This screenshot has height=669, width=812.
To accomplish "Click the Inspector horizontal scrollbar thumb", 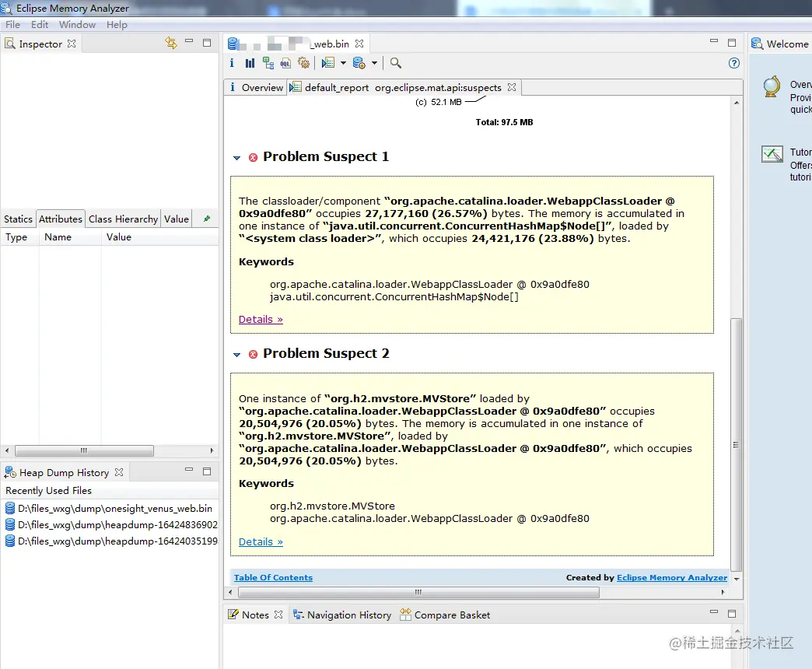I will tap(84, 450).
